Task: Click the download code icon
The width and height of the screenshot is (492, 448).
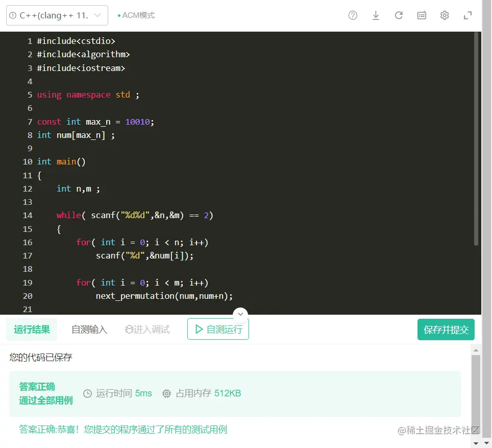Action: point(376,15)
